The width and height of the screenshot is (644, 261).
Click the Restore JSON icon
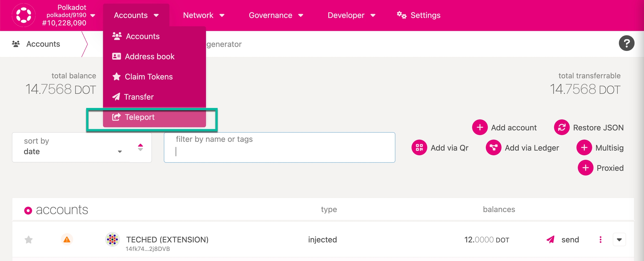coord(562,127)
